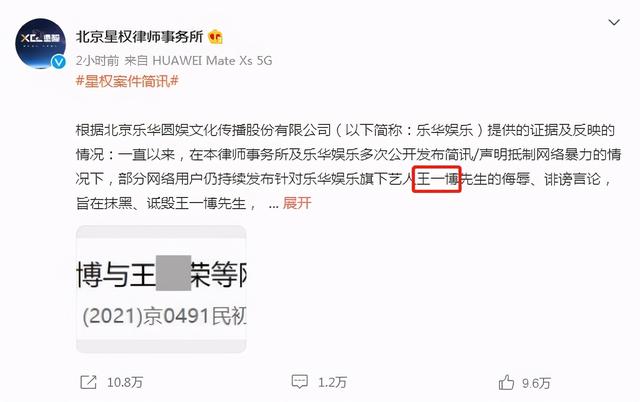Click the repost share icon

pos(89,382)
